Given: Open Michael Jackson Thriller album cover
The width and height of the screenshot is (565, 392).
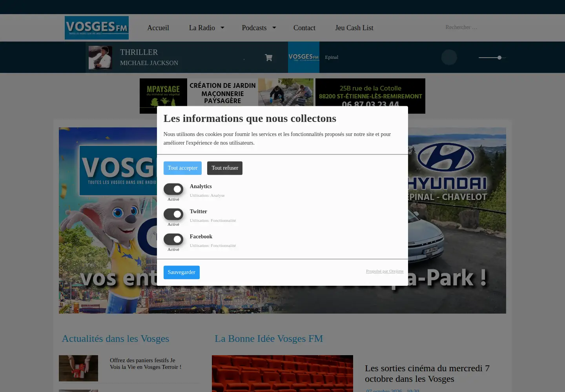Looking at the screenshot, I should point(100,58).
